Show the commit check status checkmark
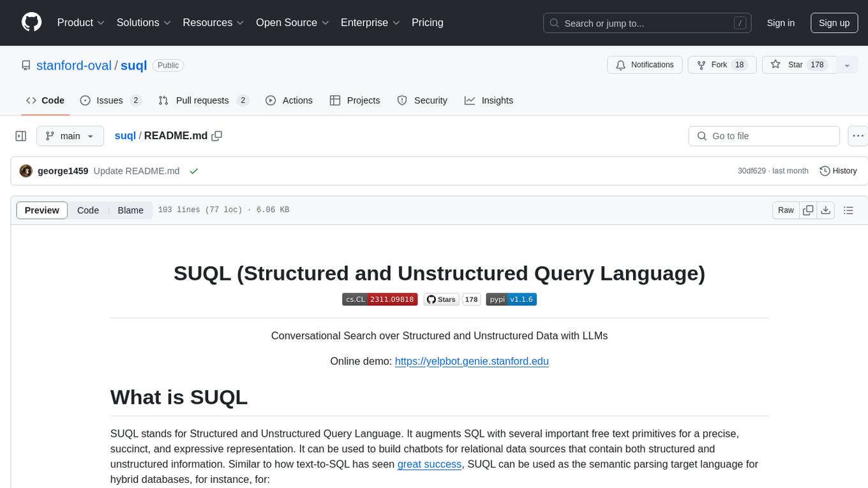Viewport: 868px width, 488px height. [x=194, y=171]
